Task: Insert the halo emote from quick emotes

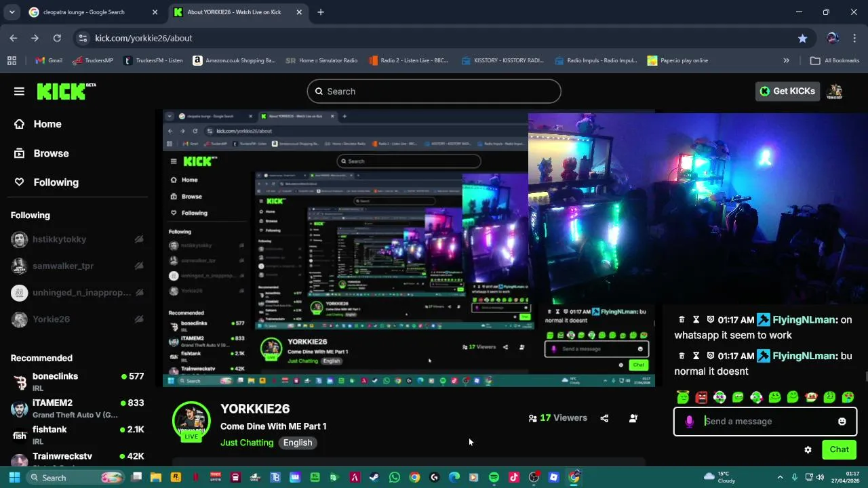Action: coord(683,397)
